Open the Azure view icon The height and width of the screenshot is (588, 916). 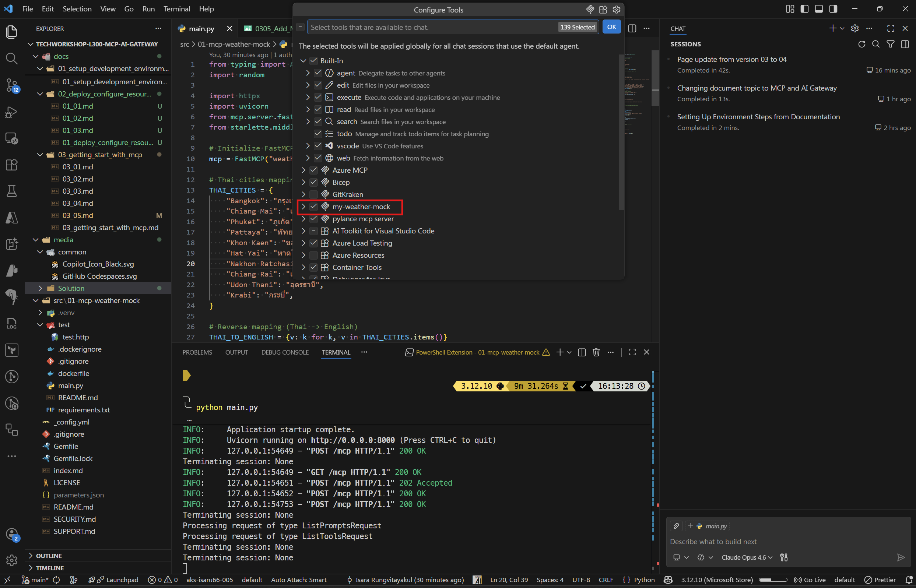(x=12, y=218)
